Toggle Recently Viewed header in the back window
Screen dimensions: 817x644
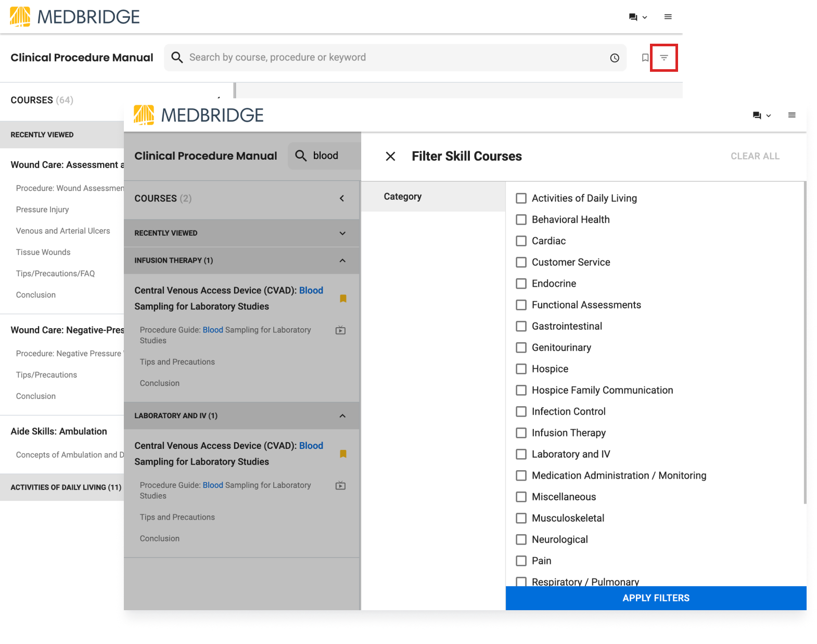[62, 135]
